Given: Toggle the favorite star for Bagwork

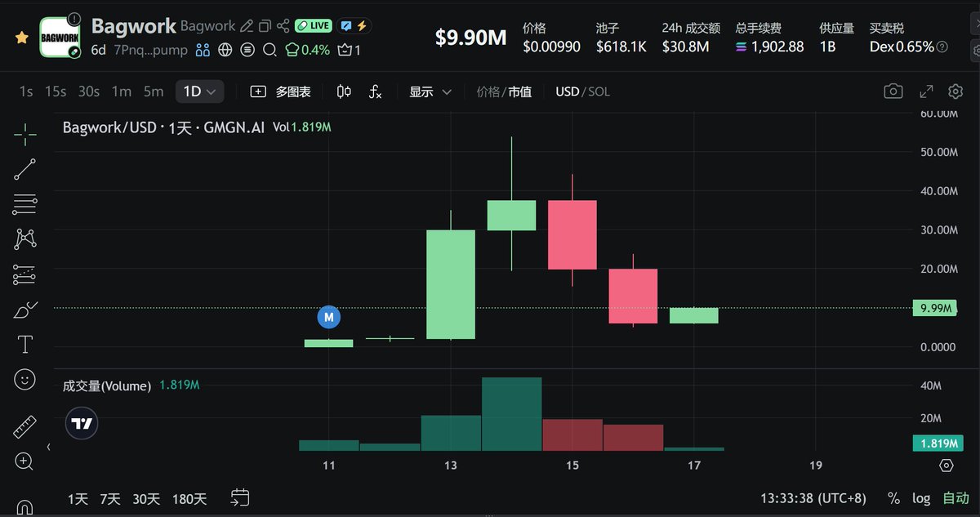Looking at the screenshot, I should [22, 38].
